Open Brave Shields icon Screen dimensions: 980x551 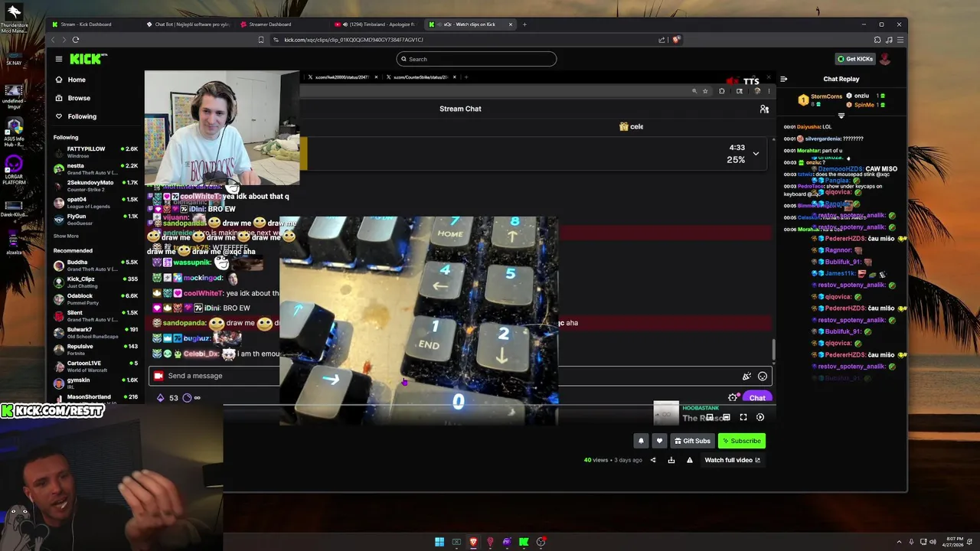[x=676, y=40]
